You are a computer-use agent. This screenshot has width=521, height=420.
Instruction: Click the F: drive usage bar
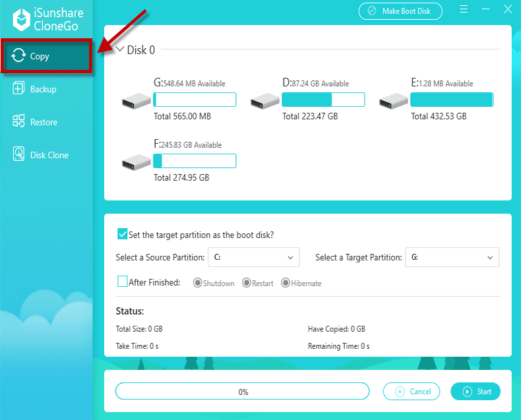point(195,161)
